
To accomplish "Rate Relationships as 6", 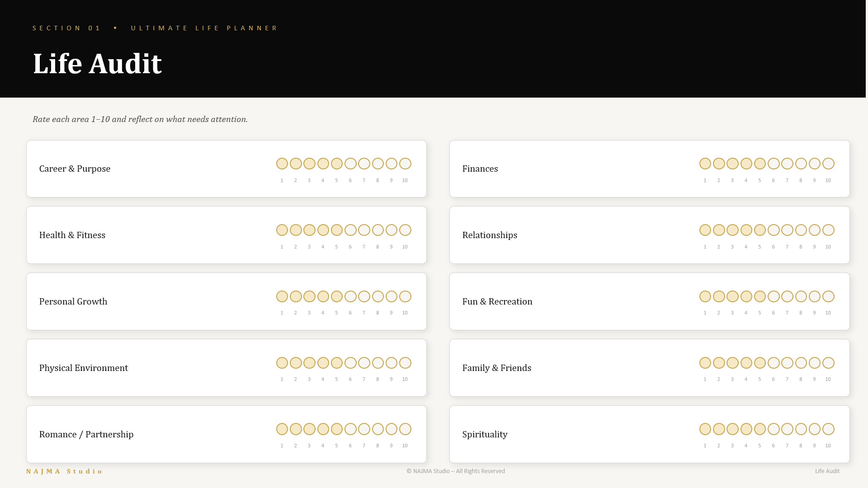I will [x=774, y=230].
